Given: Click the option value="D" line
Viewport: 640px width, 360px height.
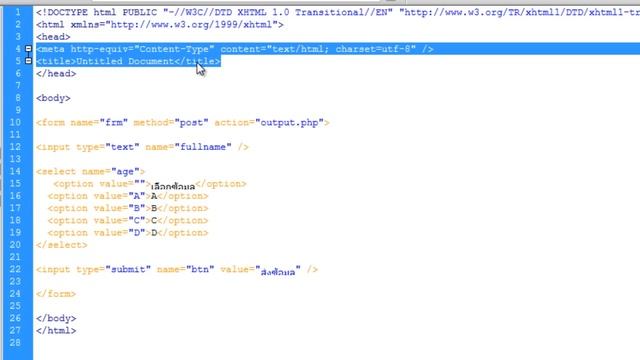Looking at the screenshot, I should pyautogui.click(x=128, y=233).
